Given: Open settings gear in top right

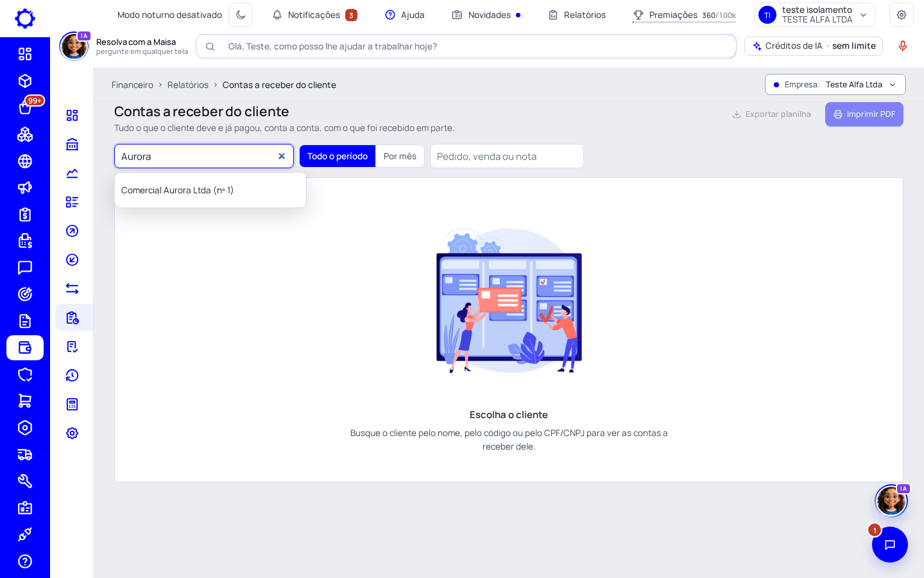Looking at the screenshot, I should click(902, 15).
